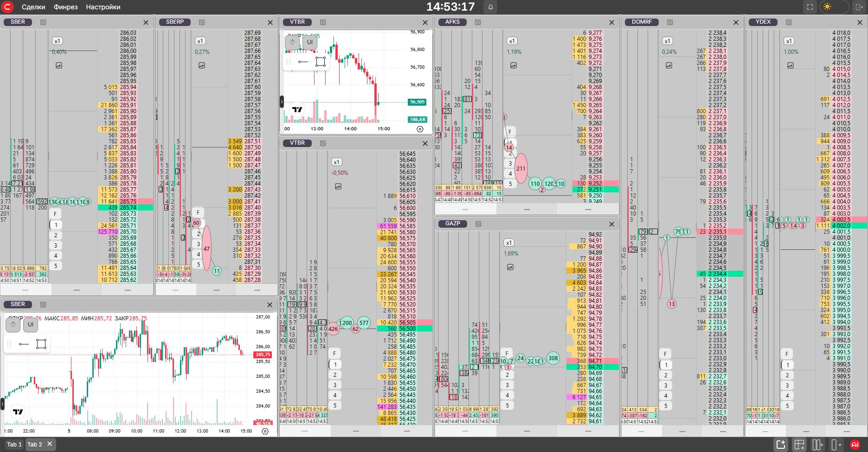Add a new workspace window with the plus-window icon
The image size is (868, 452).
pos(781,445)
